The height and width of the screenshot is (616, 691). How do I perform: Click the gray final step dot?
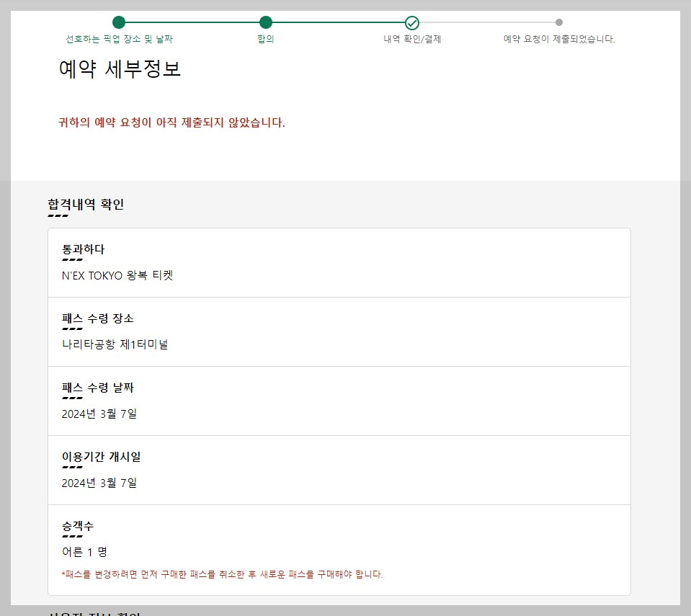point(559,22)
